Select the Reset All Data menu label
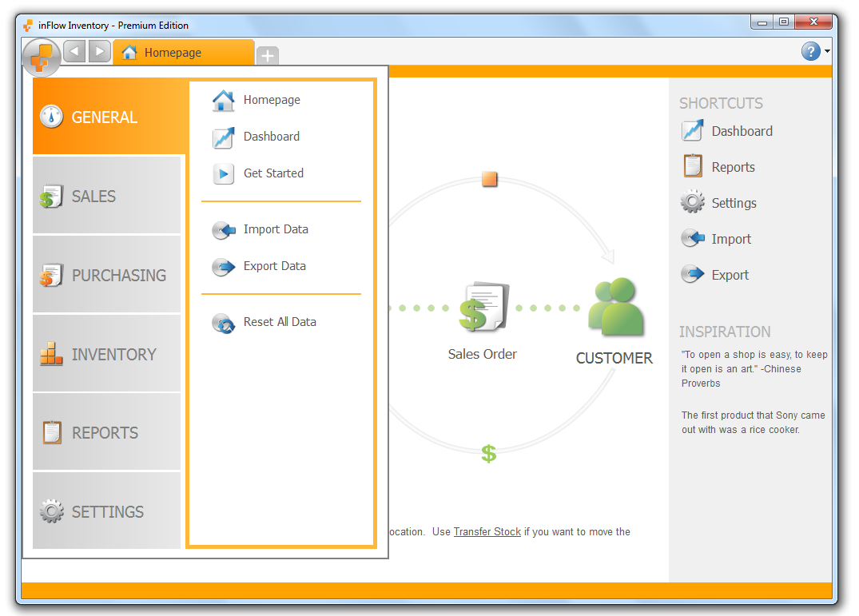 pyautogui.click(x=280, y=322)
